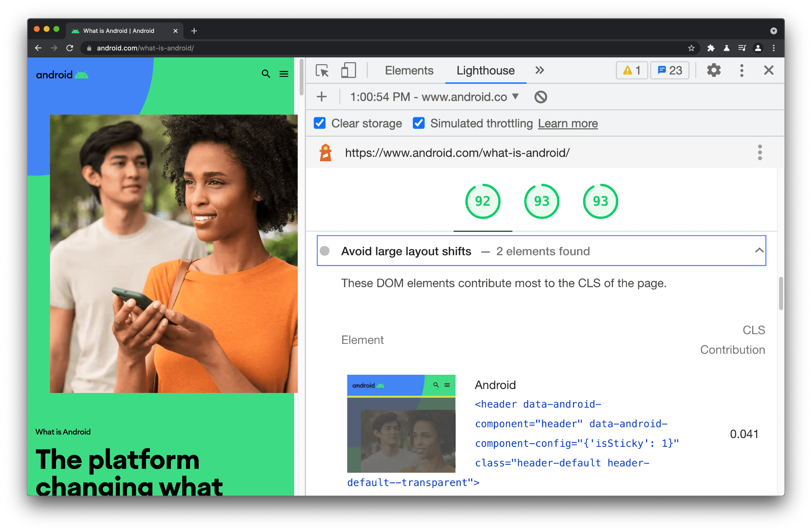
Task: Click the close DevTools X button
Action: (769, 70)
